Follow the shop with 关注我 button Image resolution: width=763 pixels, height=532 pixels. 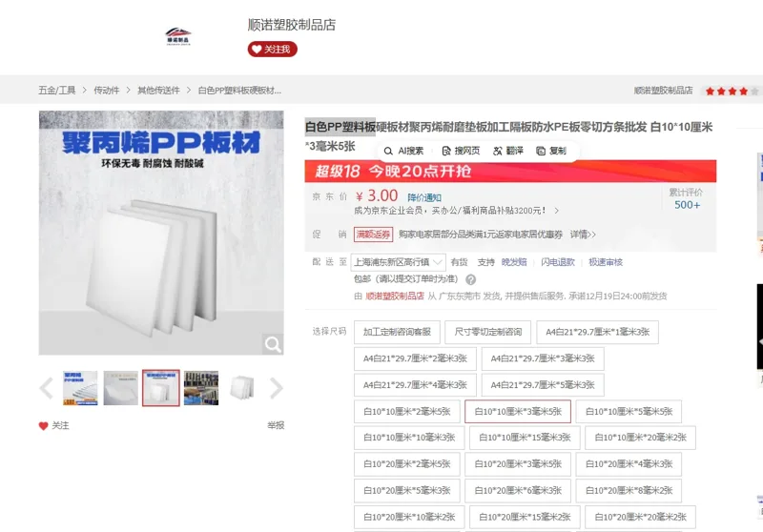click(x=272, y=50)
